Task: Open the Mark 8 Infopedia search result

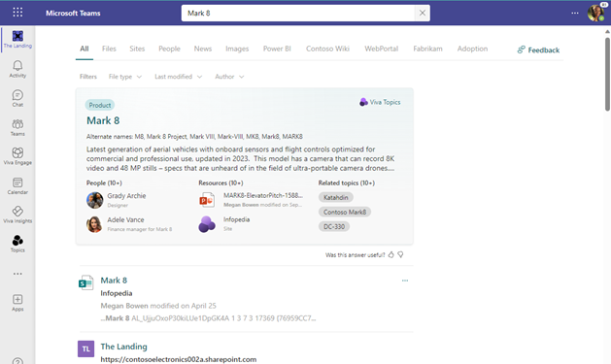Action: [x=114, y=281]
